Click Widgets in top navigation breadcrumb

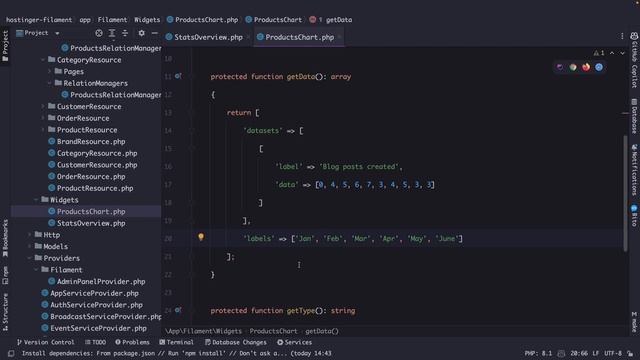147,20
